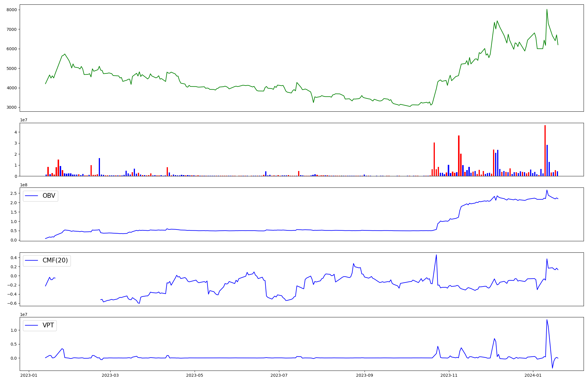588x382 pixels.
Task: Click the 2023-03 x-axis date label
Action: point(110,375)
